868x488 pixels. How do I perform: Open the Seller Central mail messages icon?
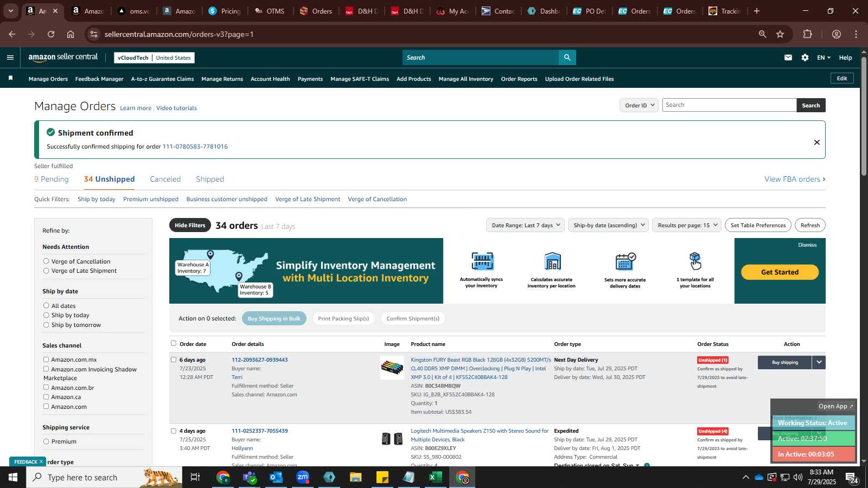[788, 57]
